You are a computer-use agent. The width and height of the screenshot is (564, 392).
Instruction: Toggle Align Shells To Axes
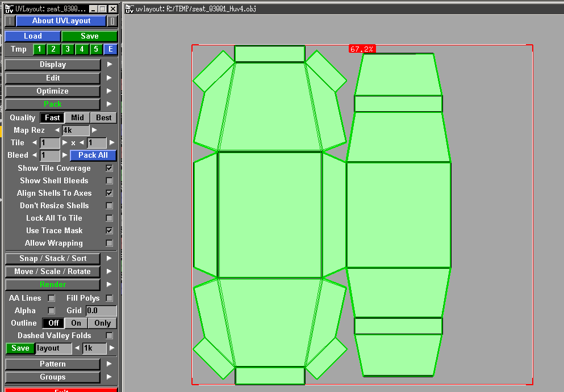(x=110, y=193)
